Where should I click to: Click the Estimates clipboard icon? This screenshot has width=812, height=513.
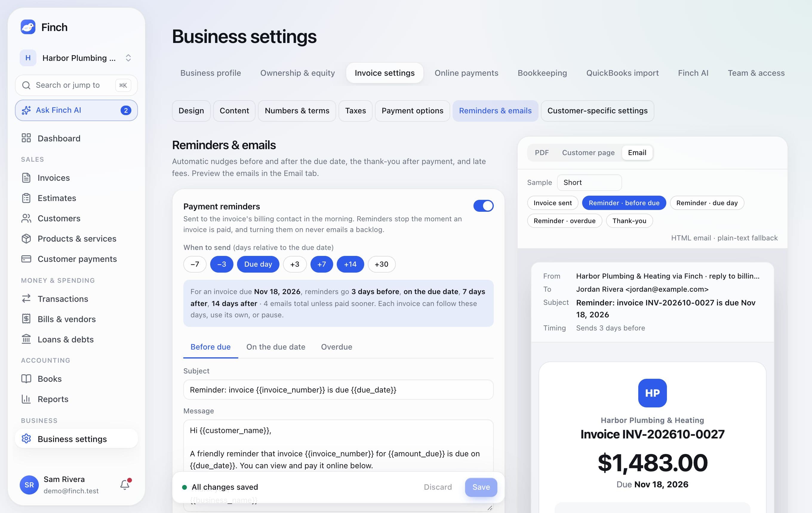pyautogui.click(x=26, y=198)
